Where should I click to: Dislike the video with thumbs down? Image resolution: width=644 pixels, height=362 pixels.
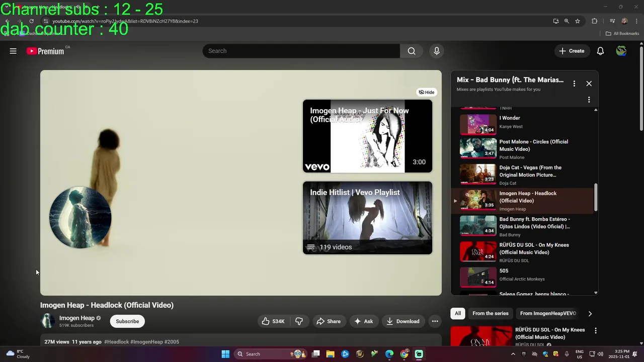[299, 321]
